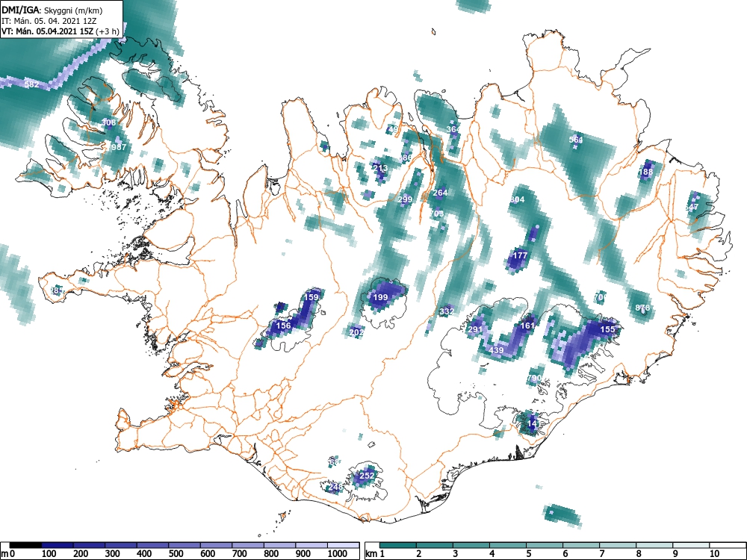Image resolution: width=747 pixels, height=560 pixels.
Task: Click the 308 visibility value in Westfjords
Action: [x=108, y=122]
